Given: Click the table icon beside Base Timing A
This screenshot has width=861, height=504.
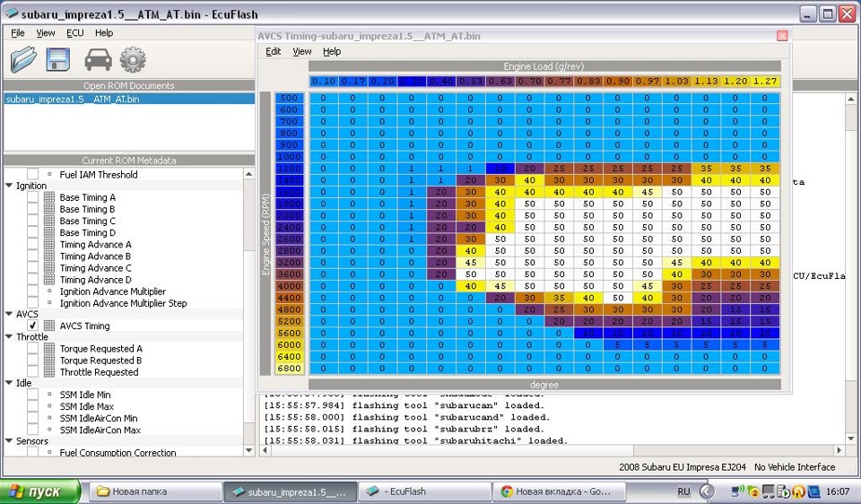Looking at the screenshot, I should (x=49, y=197).
